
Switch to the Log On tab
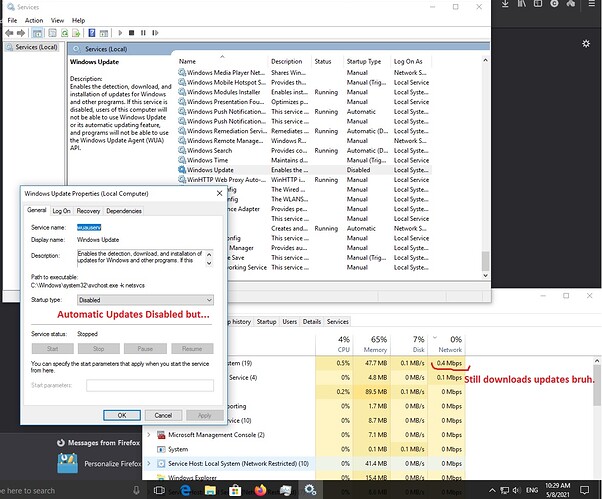61,211
